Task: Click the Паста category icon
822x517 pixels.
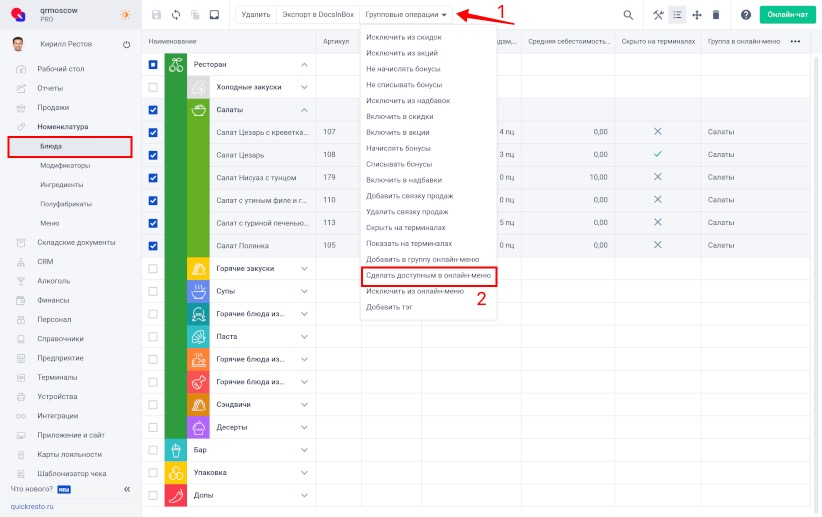Action: click(x=198, y=337)
